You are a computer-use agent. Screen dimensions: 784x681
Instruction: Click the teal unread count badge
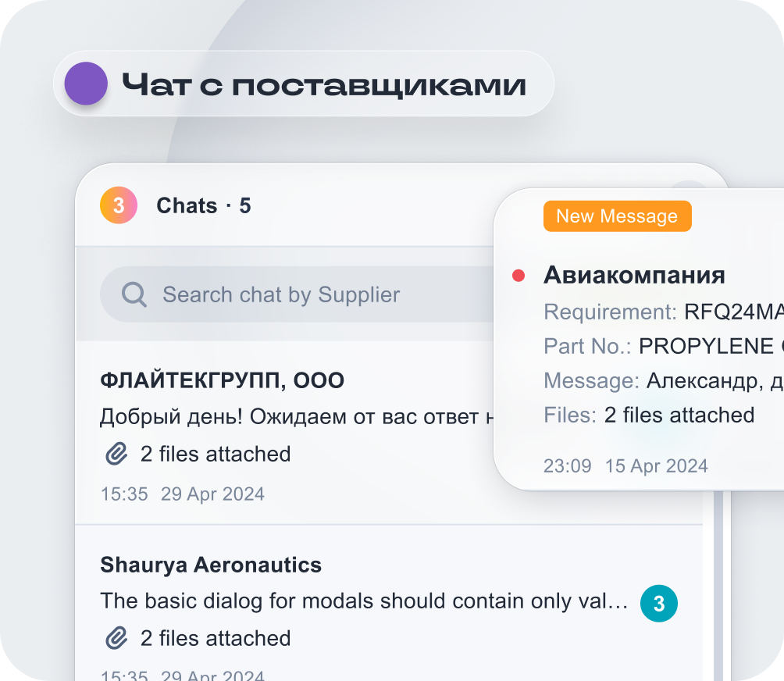point(658,604)
